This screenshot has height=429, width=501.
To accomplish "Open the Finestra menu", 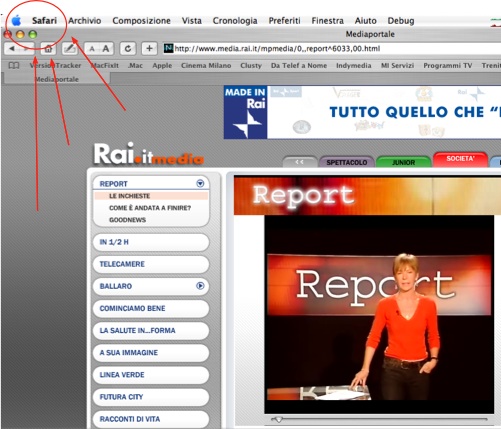I will 327,21.
